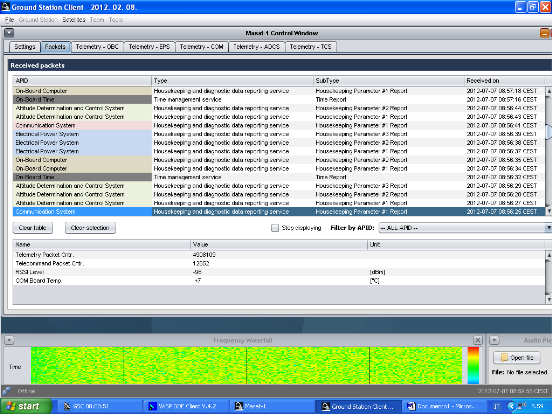Click the File: No file selected label
This screenshot has height=414, width=552.
(x=520, y=372)
